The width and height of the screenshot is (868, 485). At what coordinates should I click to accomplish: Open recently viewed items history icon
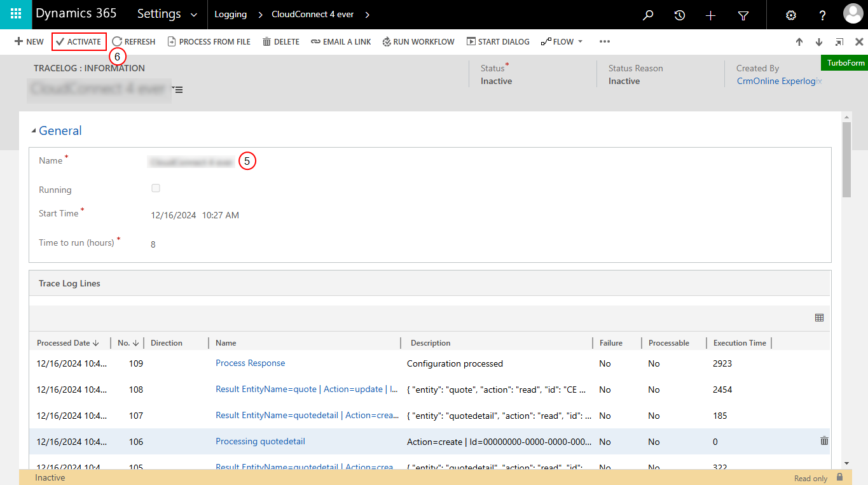click(x=680, y=15)
